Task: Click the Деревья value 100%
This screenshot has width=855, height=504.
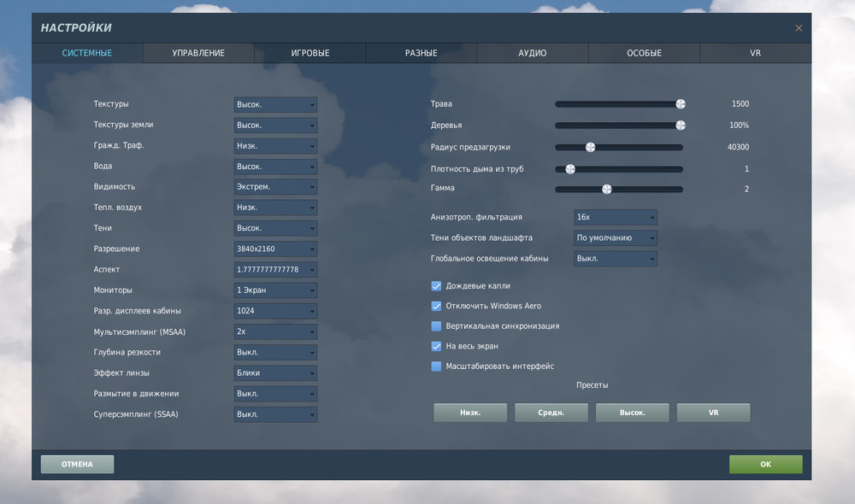Action: coord(740,126)
